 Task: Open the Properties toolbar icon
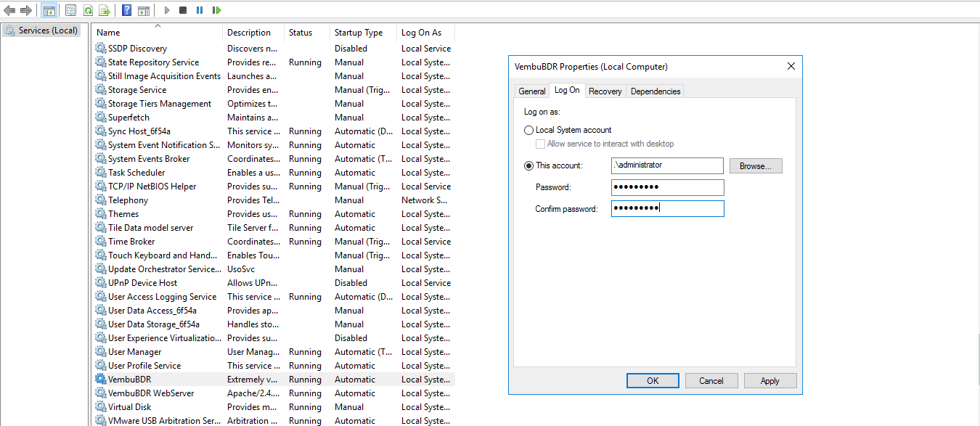point(70,10)
